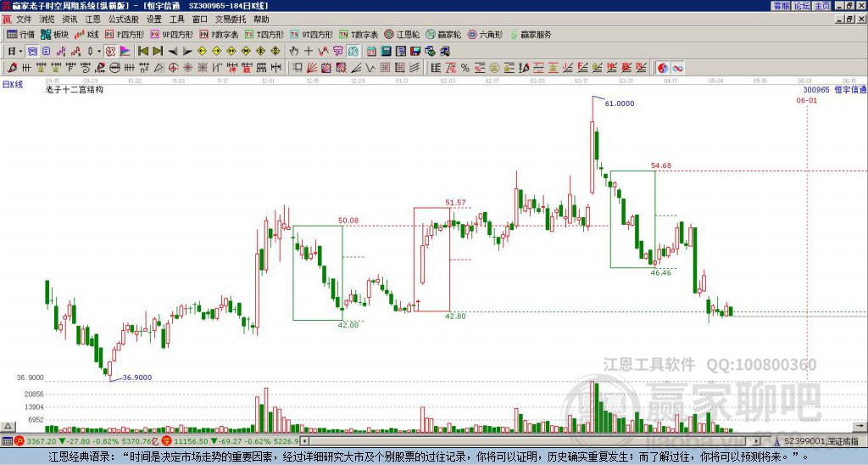Open the 交易委托 menu

point(231,20)
